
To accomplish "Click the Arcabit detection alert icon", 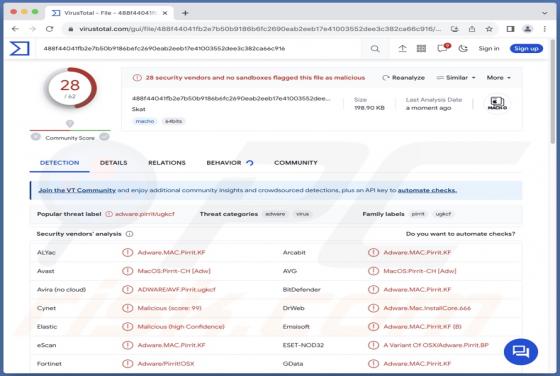I will click(x=373, y=252).
